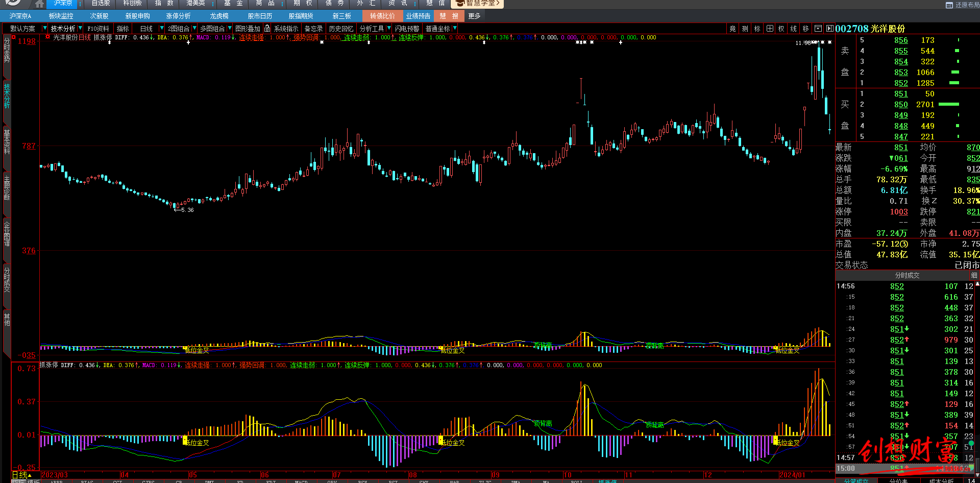
Task: Collapse the side panel with the arrow icon
Action: (x=829, y=29)
